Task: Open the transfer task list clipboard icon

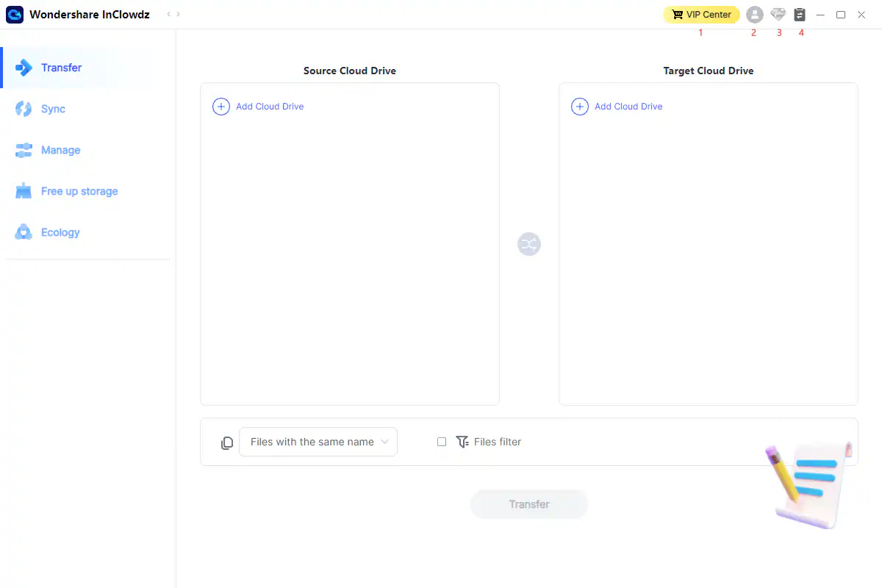Action: (x=800, y=15)
